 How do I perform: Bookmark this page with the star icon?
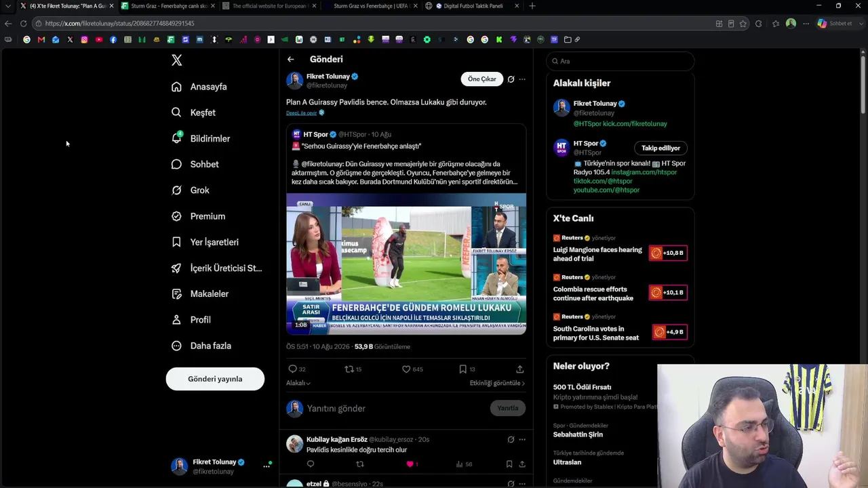coord(743,24)
